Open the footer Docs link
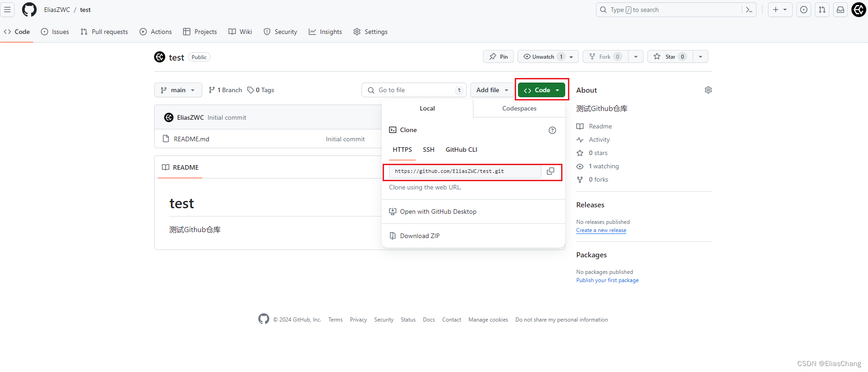 [429, 320]
